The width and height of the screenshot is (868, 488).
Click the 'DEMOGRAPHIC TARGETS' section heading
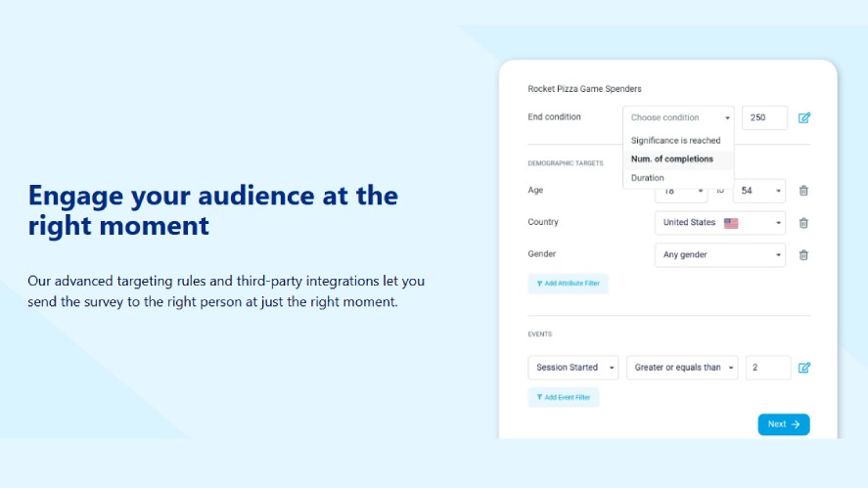[x=566, y=163]
